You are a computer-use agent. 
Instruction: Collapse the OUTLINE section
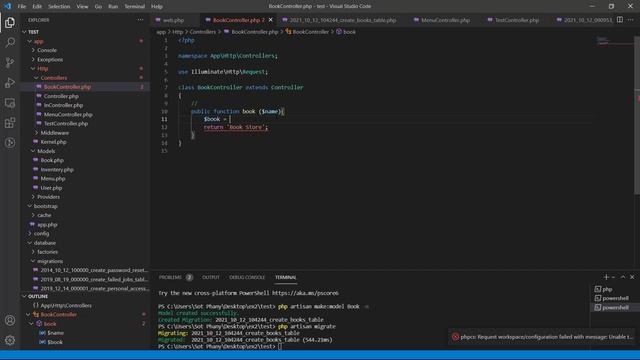click(x=38, y=296)
